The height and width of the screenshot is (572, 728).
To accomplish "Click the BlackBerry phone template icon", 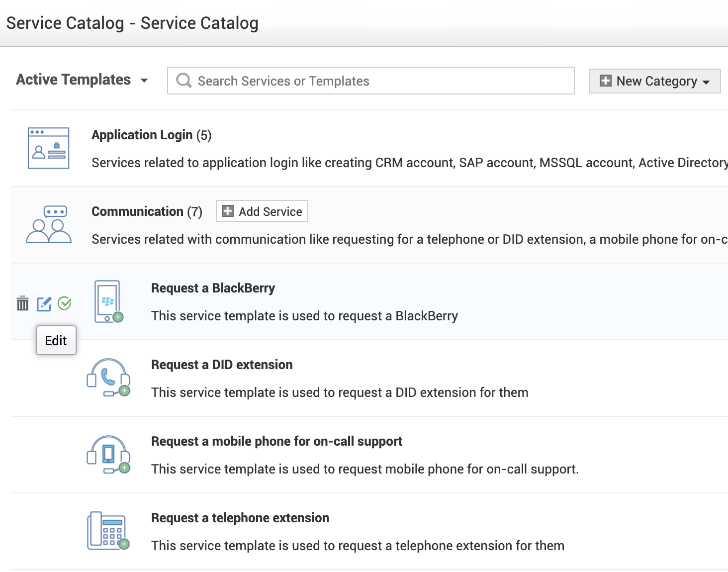I will point(109,301).
